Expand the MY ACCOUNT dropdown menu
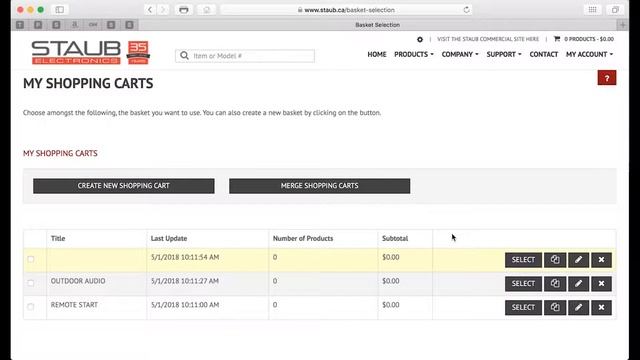 coord(589,54)
